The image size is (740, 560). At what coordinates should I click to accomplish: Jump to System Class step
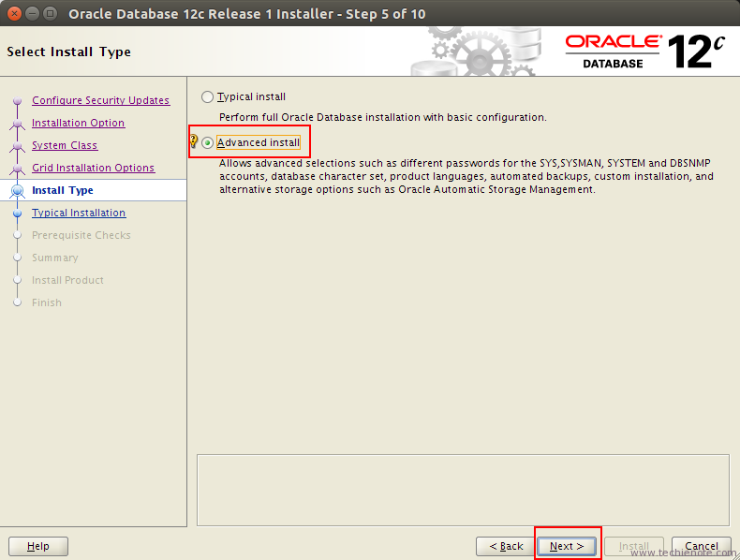tap(65, 145)
